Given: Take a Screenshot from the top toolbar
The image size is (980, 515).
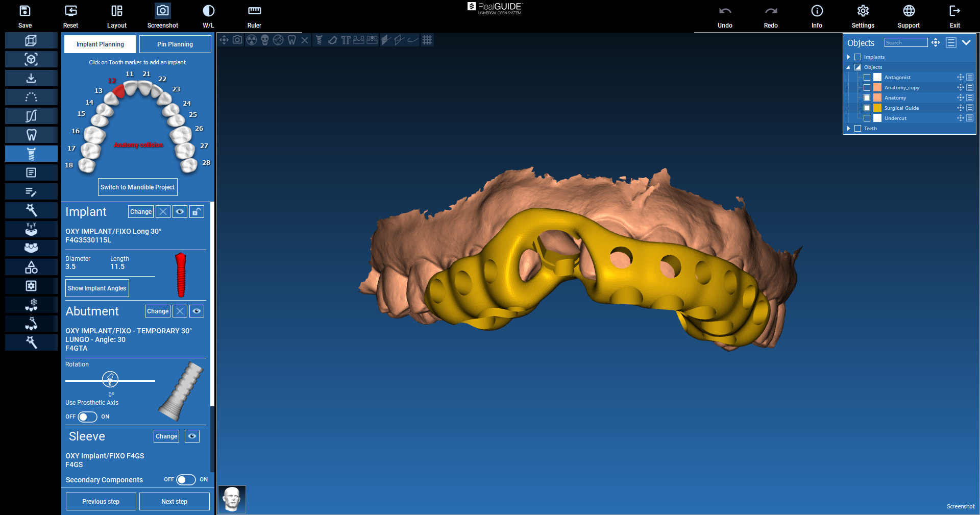Looking at the screenshot, I should (163, 11).
